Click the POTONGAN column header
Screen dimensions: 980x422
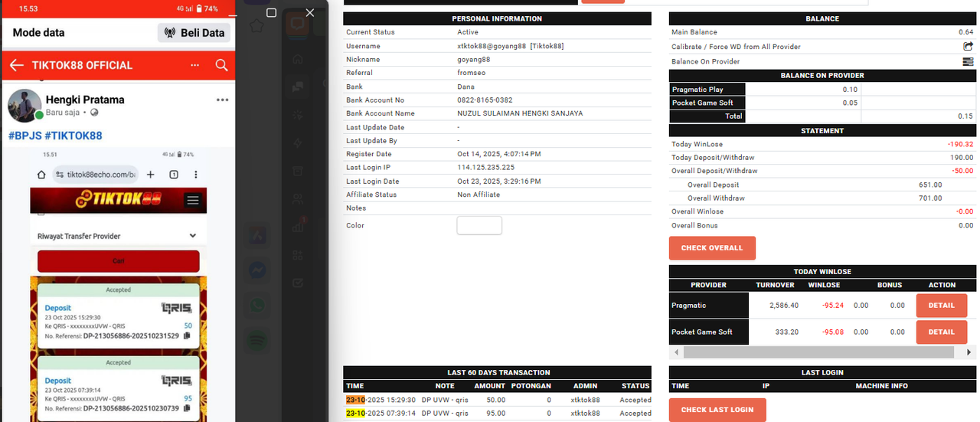pos(531,386)
